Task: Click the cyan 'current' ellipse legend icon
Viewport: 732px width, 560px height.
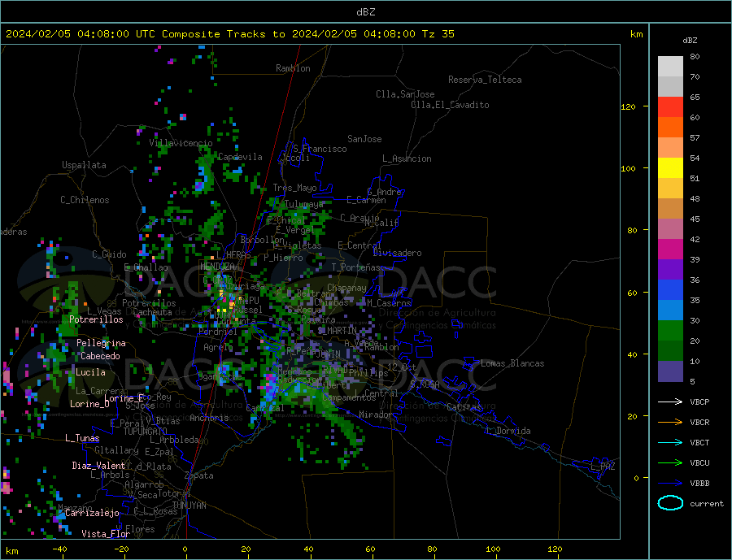Action: [670, 503]
